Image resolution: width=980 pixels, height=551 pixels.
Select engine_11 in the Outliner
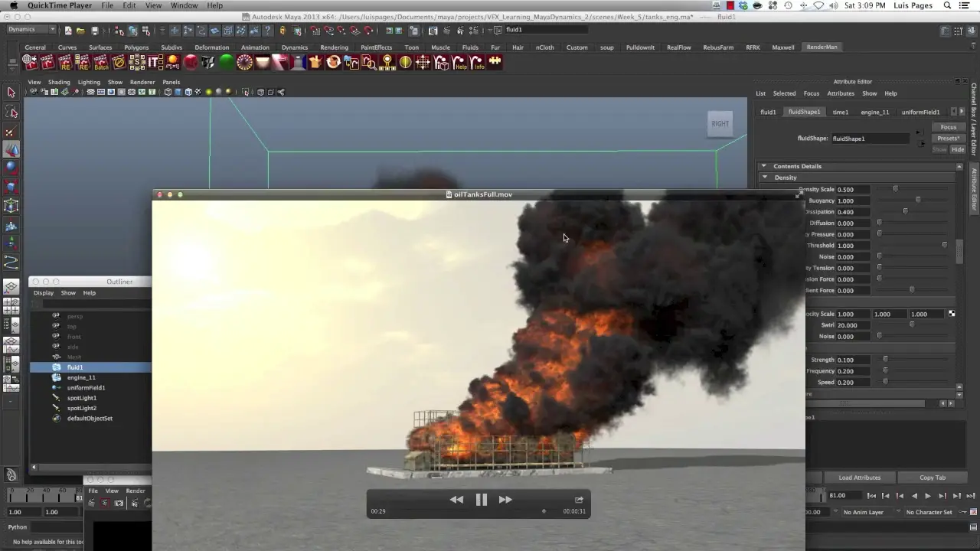pyautogui.click(x=81, y=377)
